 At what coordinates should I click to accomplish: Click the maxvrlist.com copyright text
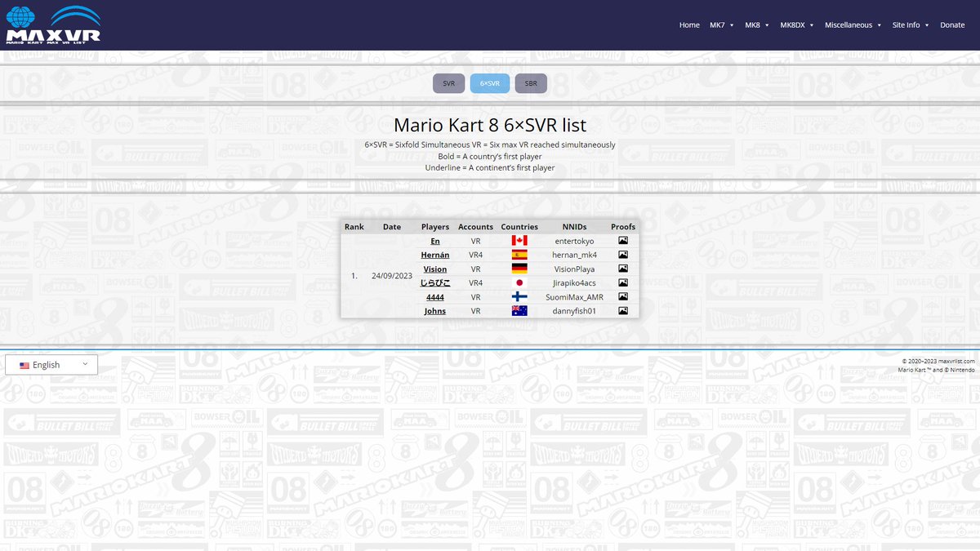tap(938, 361)
